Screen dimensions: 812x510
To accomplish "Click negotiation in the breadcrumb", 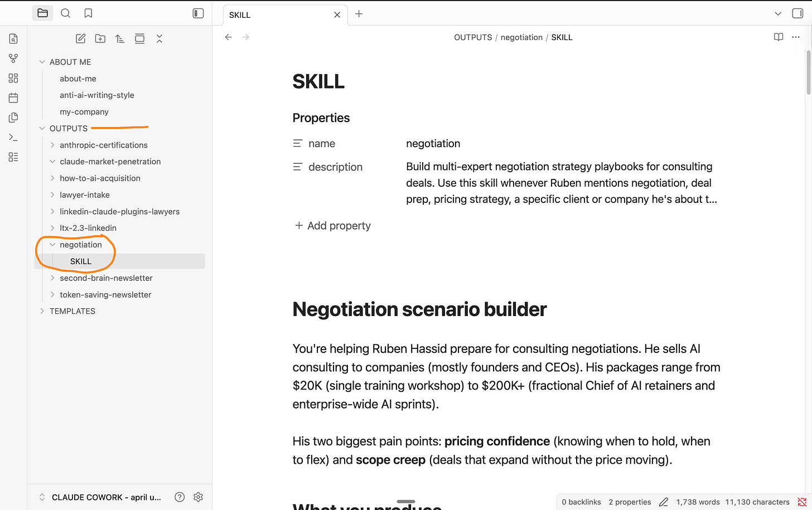I will (x=521, y=37).
